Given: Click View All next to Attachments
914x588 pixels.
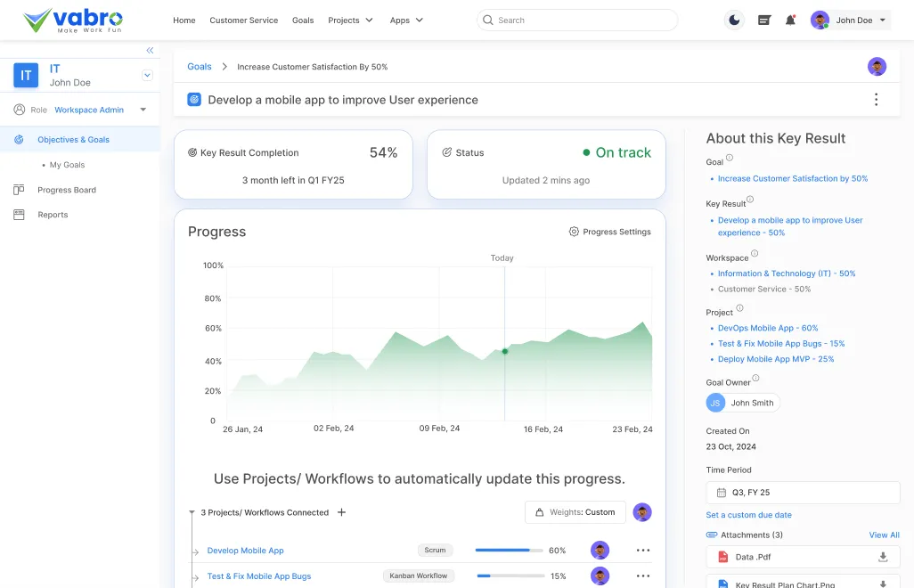Looking at the screenshot, I should pos(883,535).
